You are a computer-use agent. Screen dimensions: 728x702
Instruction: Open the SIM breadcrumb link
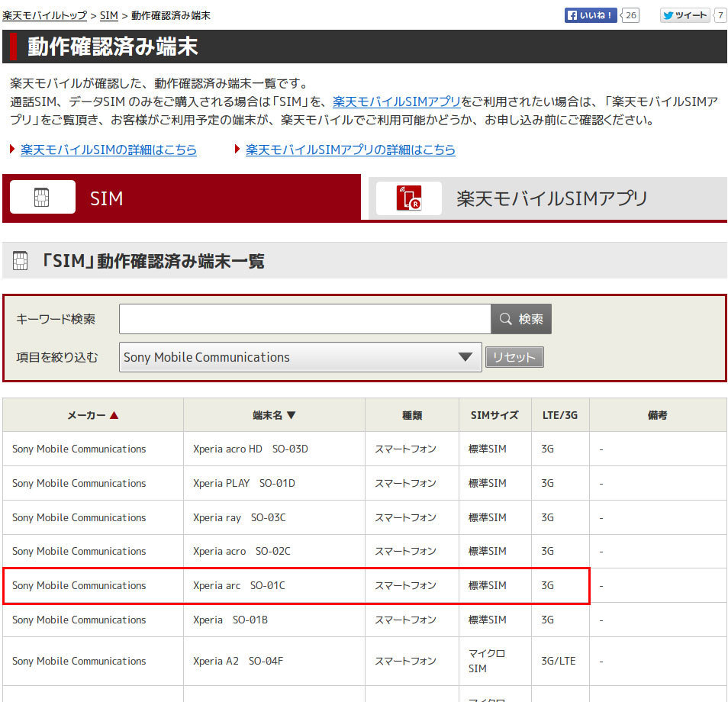coord(109,15)
